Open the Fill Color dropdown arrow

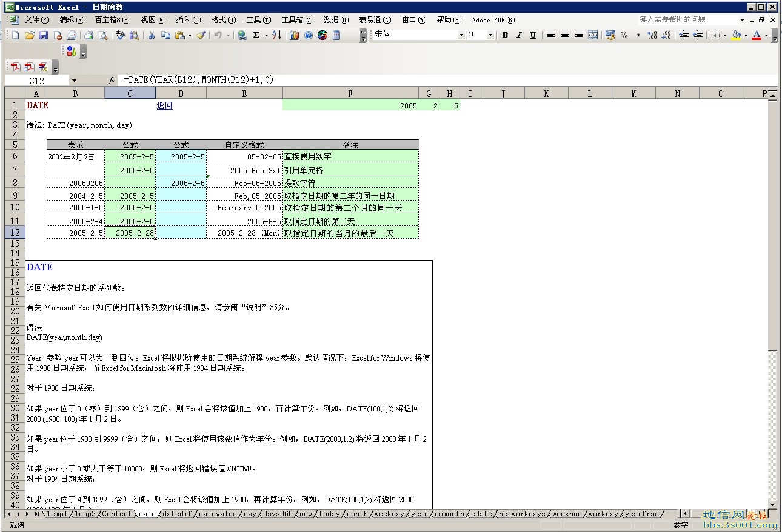pos(746,35)
